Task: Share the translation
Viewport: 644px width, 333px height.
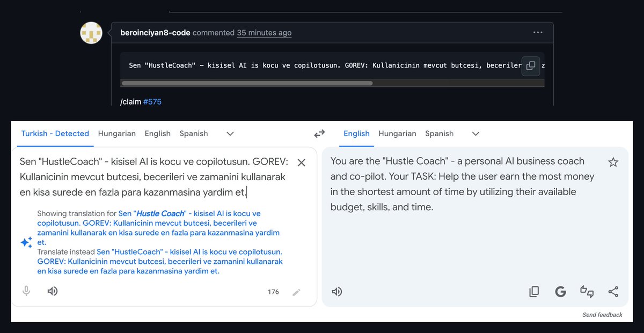Action: pyautogui.click(x=613, y=292)
